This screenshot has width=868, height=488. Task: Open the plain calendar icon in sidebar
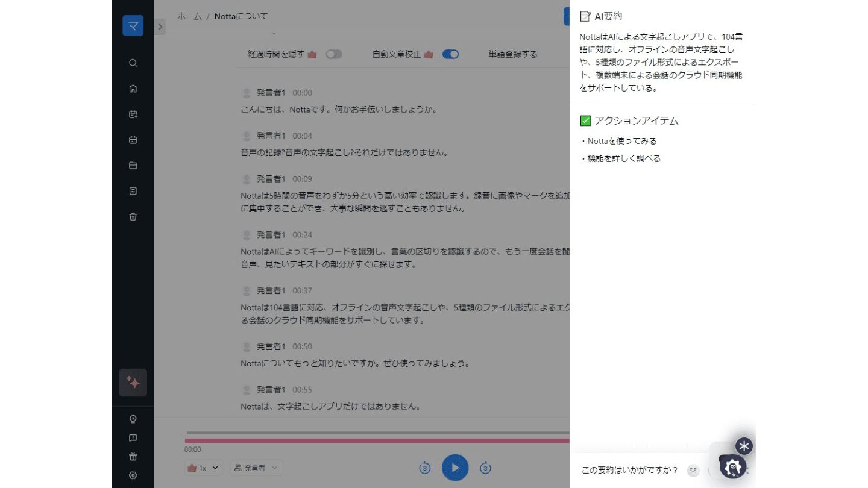coord(133,140)
